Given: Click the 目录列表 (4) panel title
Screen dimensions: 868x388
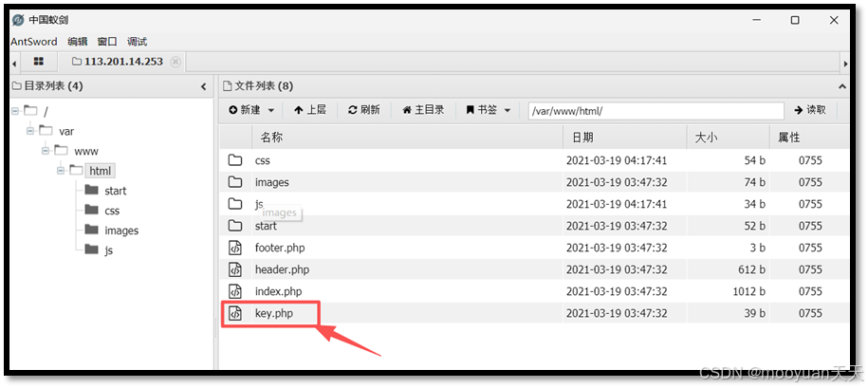Looking at the screenshot, I should point(54,86).
